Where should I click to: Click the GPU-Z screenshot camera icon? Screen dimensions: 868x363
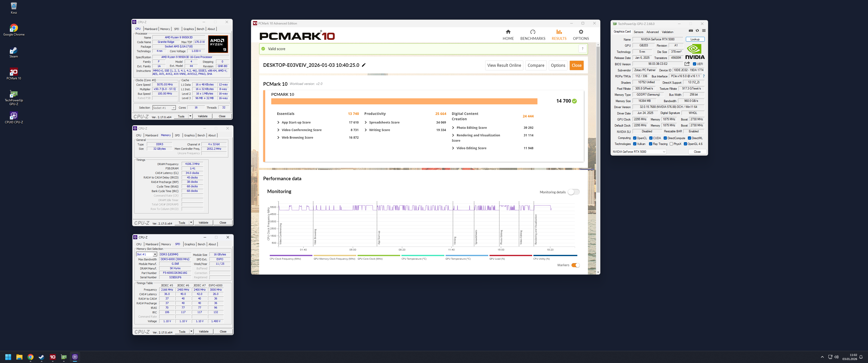(691, 31)
